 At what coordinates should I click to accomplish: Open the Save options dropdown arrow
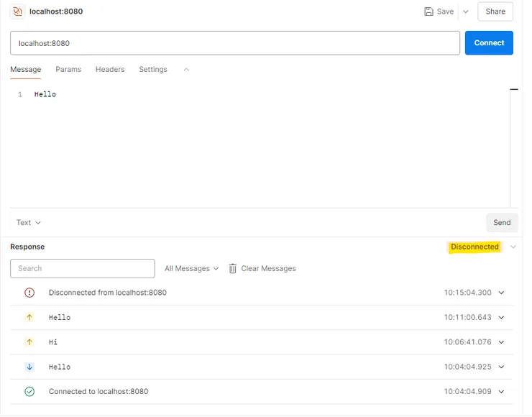click(465, 12)
